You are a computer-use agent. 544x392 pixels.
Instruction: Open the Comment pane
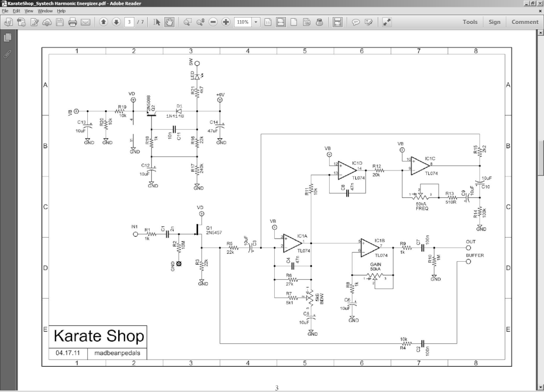click(525, 22)
